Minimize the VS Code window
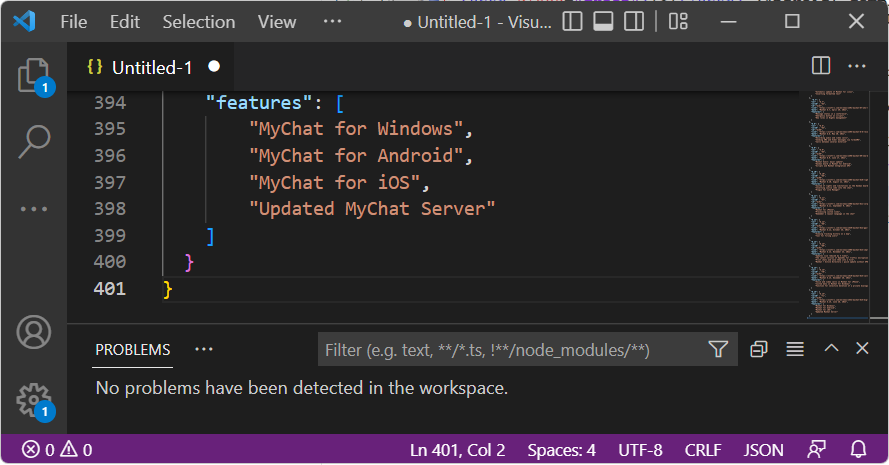Image resolution: width=889 pixels, height=465 pixels. [x=729, y=22]
